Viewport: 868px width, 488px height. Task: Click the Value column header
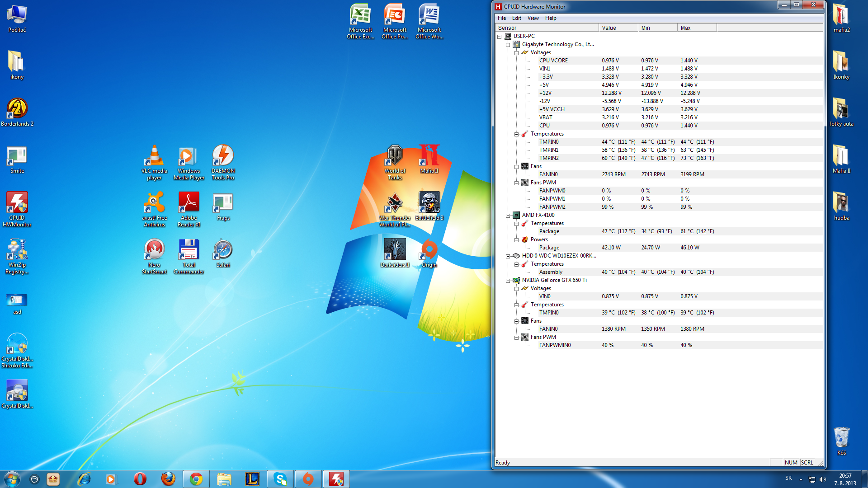pos(618,28)
